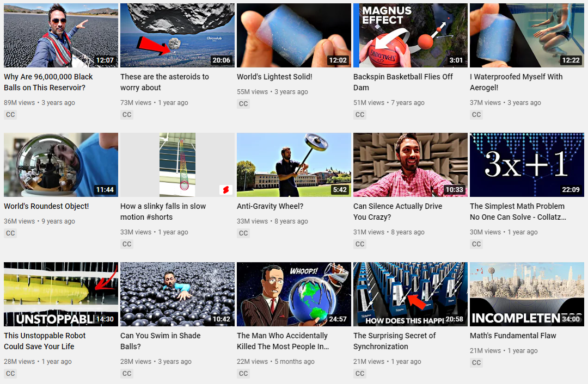Click '51M views • 7 years ago' text

(389, 103)
